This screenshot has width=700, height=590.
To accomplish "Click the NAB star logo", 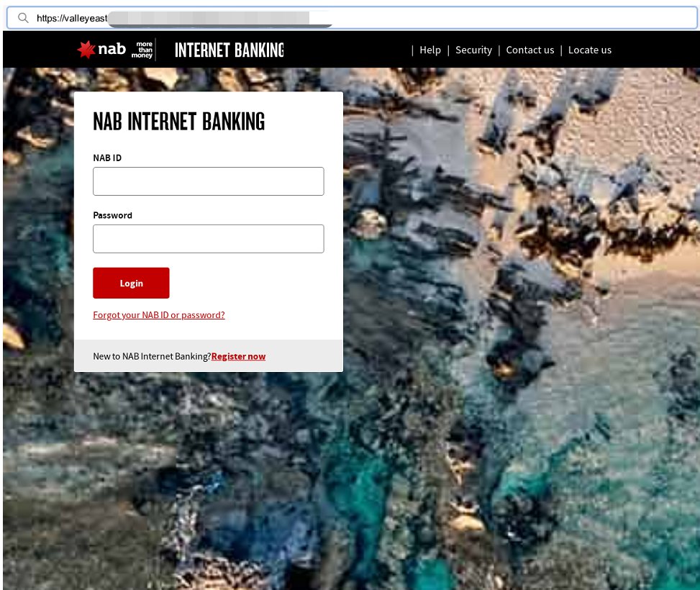I will point(86,49).
